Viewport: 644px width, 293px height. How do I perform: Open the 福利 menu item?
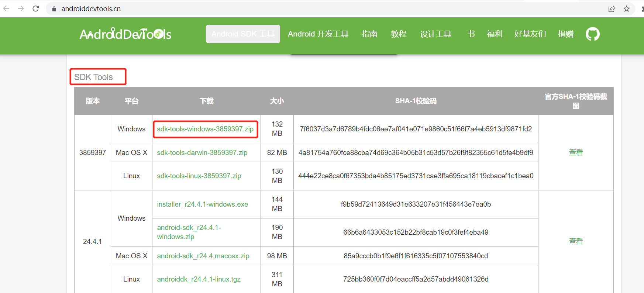click(x=495, y=34)
